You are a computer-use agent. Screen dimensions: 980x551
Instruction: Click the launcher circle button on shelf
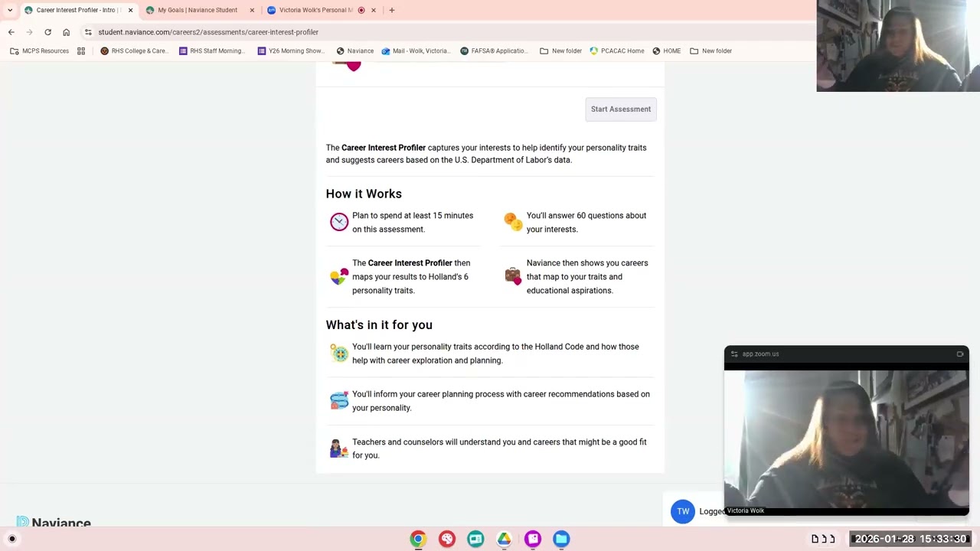pos(12,539)
